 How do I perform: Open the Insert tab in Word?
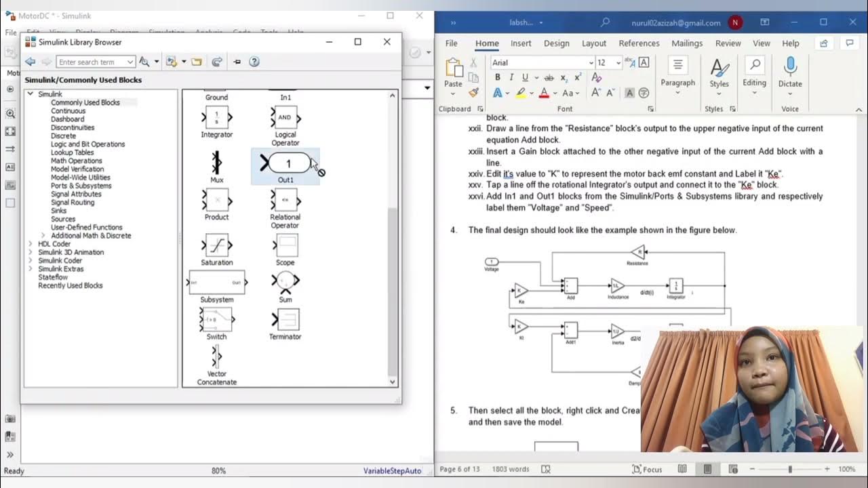(521, 43)
